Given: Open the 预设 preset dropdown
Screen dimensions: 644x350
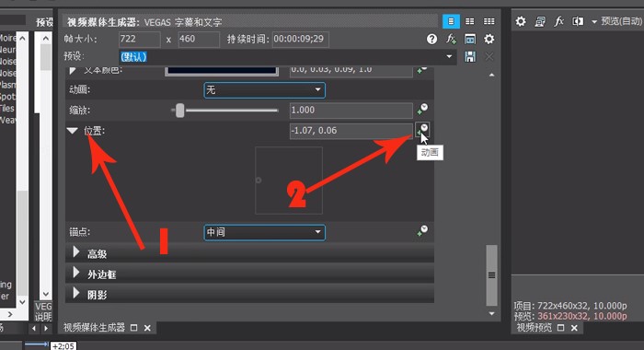Looking at the screenshot, I should pos(449,56).
